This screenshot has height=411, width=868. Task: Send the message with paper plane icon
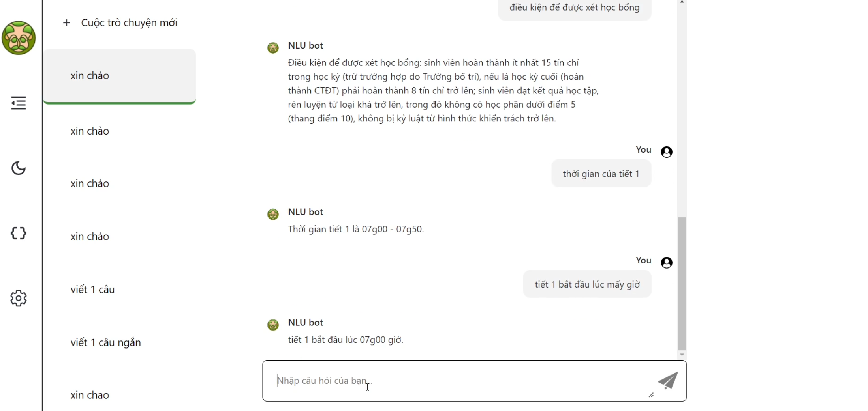point(668,381)
